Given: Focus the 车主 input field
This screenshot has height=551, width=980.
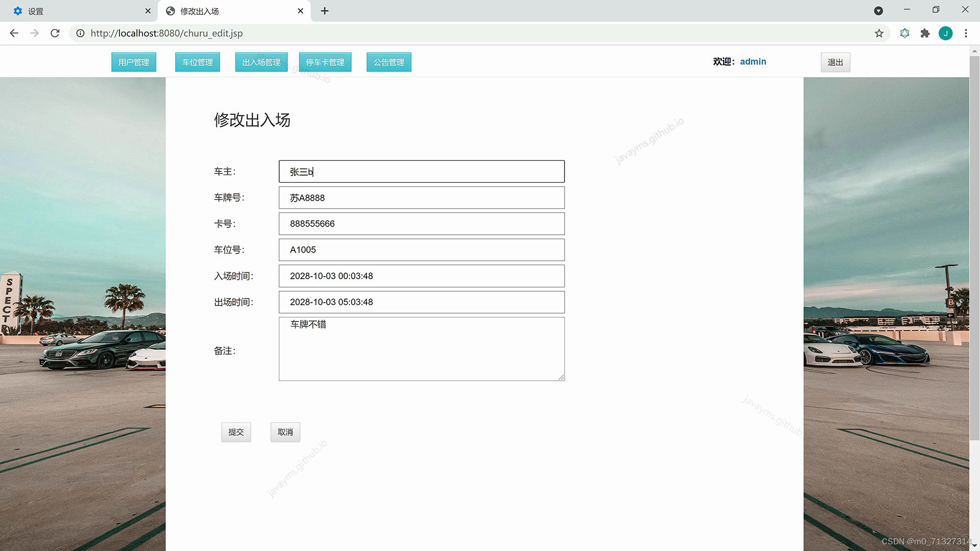Looking at the screenshot, I should tap(422, 171).
